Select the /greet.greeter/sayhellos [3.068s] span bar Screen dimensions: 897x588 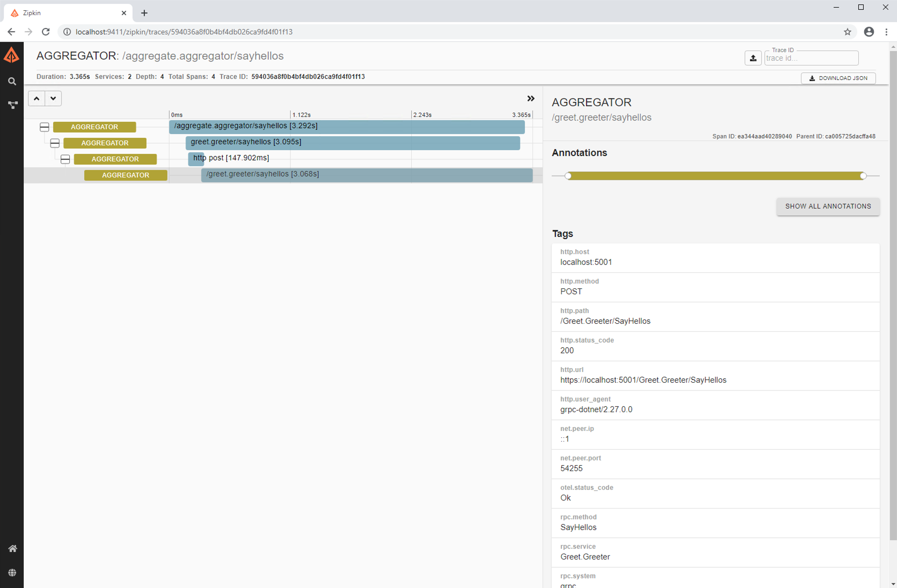[x=367, y=176]
